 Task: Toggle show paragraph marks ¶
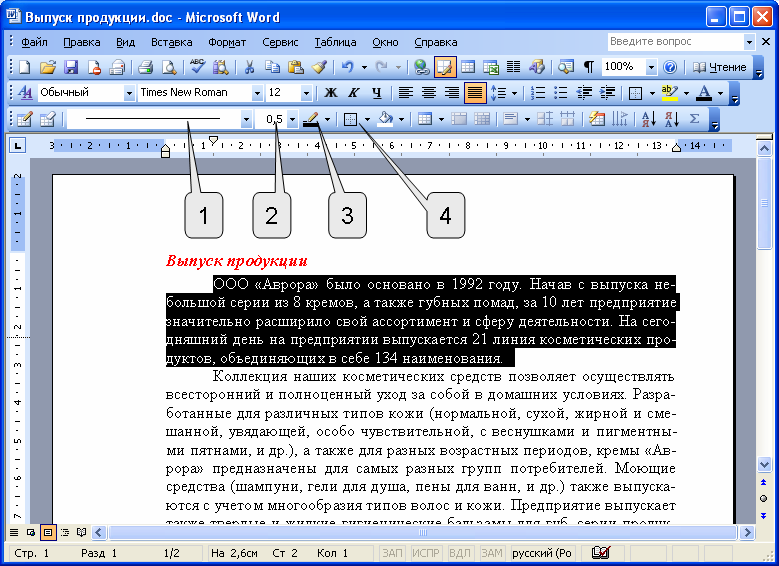coord(588,67)
